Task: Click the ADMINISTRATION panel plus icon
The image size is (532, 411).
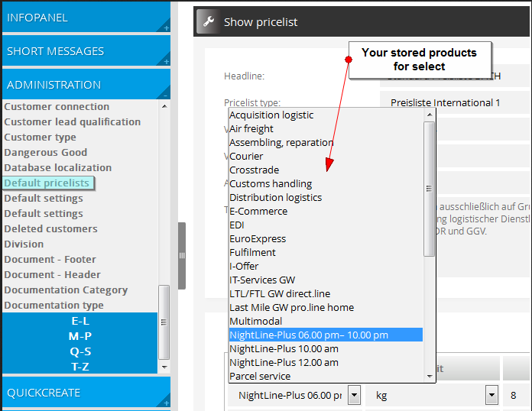Action: pos(166,95)
